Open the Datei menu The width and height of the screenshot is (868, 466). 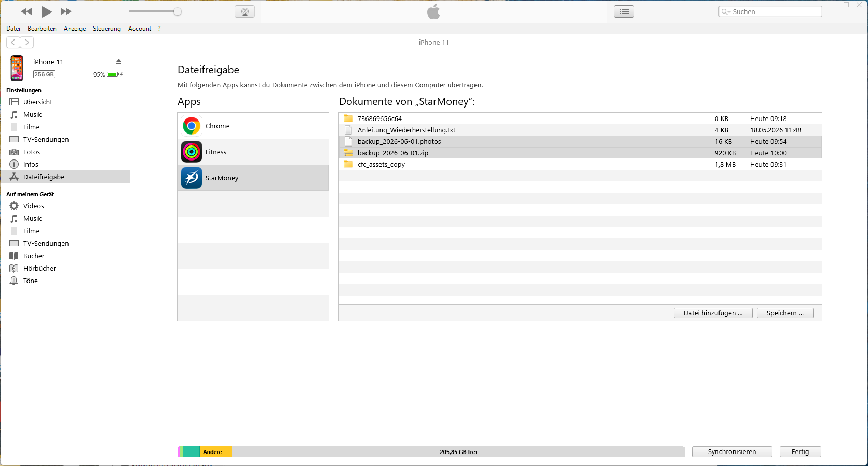13,29
